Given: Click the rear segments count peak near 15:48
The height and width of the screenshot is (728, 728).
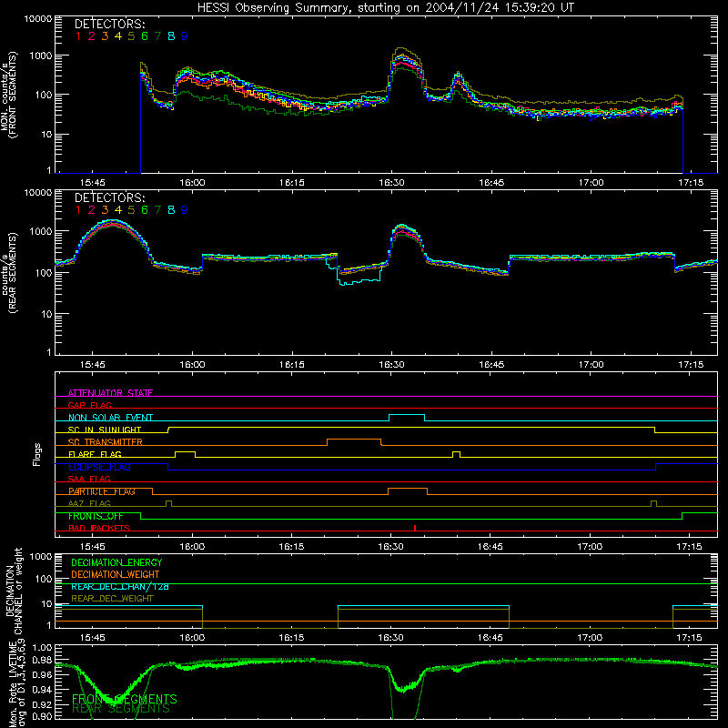Looking at the screenshot, I should pos(111,224).
